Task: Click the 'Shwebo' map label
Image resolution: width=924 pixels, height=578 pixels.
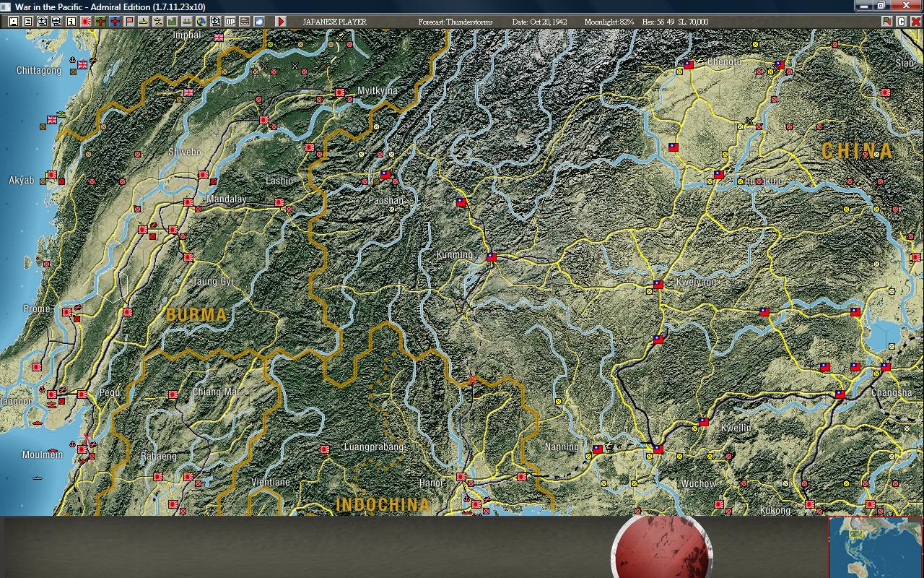Action: (x=184, y=152)
